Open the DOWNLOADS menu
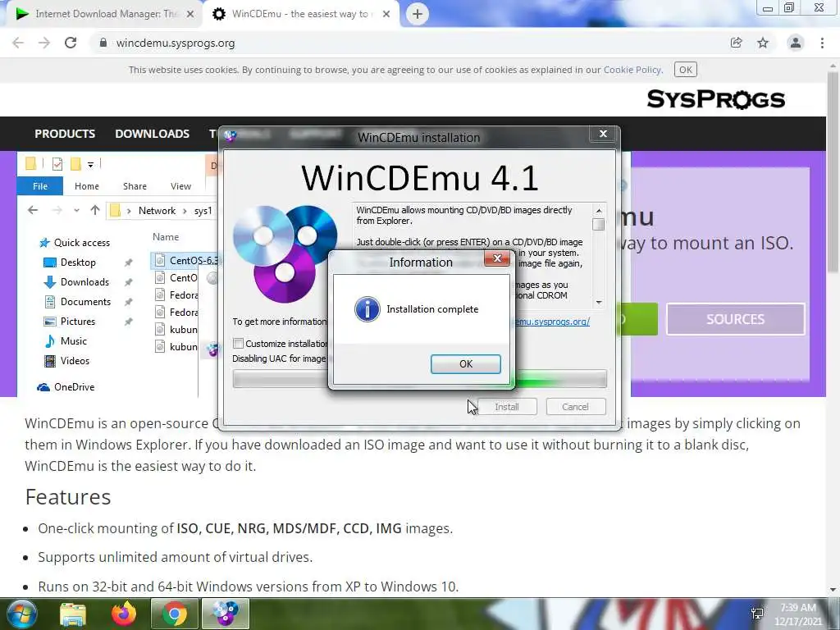The width and height of the screenshot is (840, 630). coord(152,134)
